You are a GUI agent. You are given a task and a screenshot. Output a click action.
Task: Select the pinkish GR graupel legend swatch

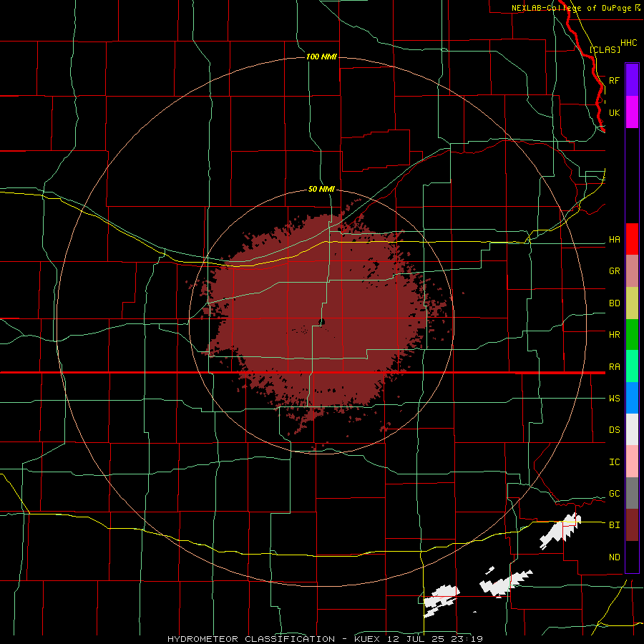pos(632,271)
